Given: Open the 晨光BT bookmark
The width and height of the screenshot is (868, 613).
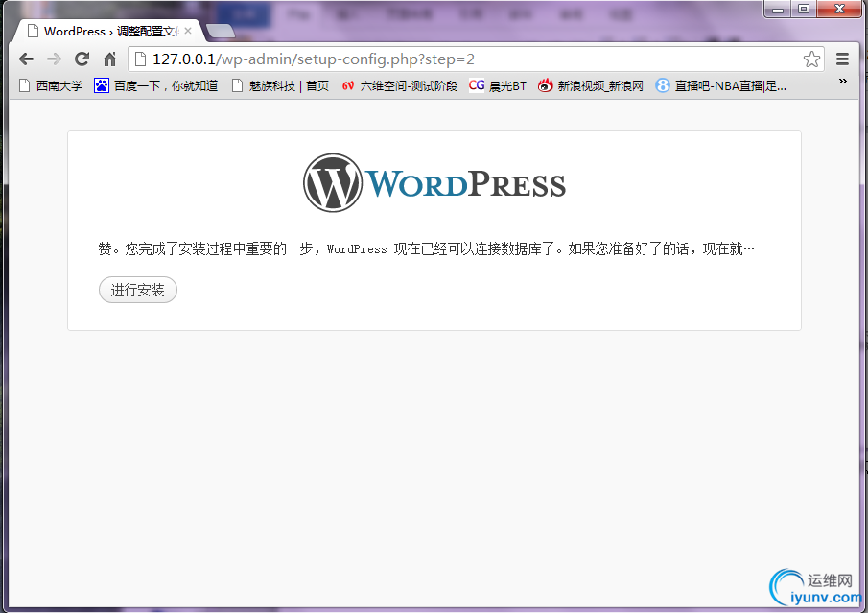Looking at the screenshot, I should [498, 85].
